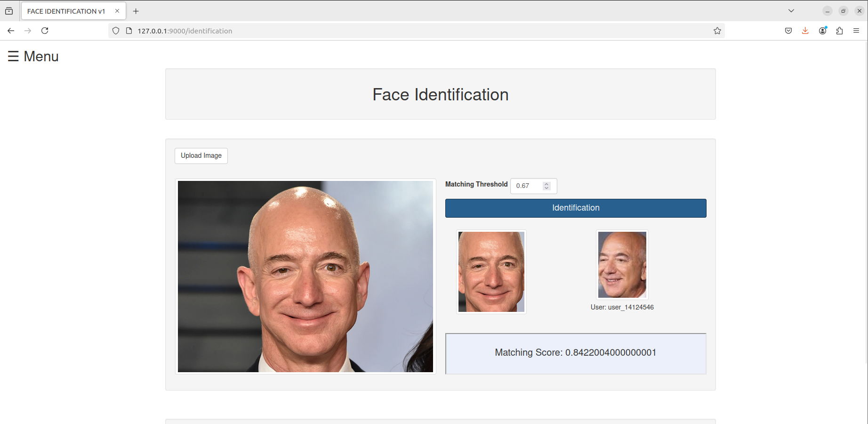Open the Save to Pocket icon
The width and height of the screenshot is (868, 424).
click(x=788, y=31)
